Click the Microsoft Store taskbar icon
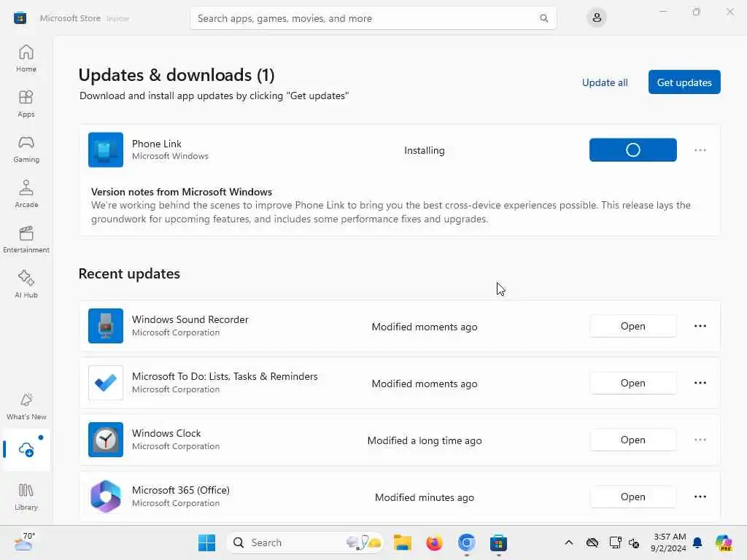 point(498,542)
